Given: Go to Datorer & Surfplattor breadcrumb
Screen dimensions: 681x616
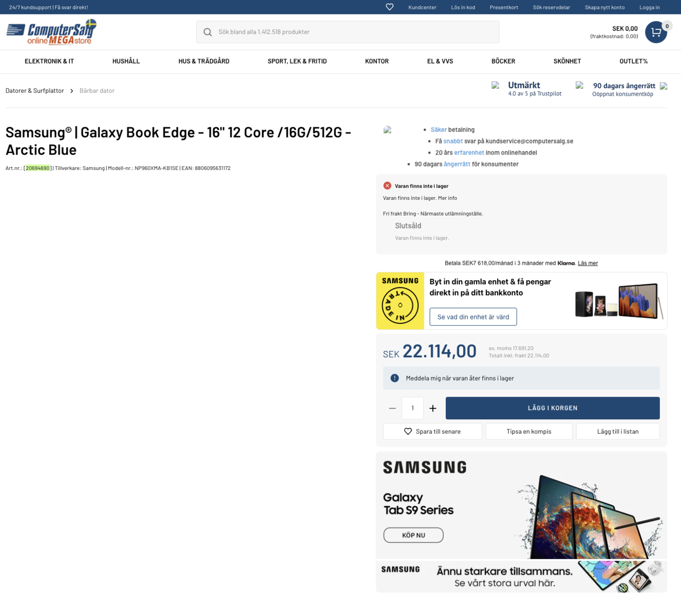Looking at the screenshot, I should click(x=35, y=91).
